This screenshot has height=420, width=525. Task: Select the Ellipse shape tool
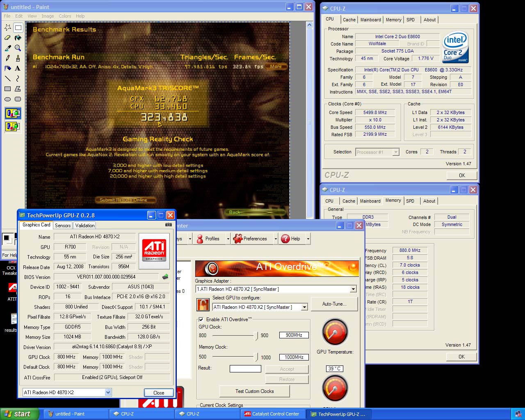point(7,99)
